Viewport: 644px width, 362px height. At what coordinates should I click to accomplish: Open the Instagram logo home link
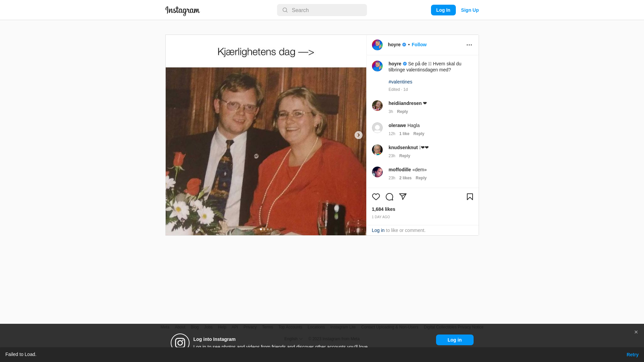[x=182, y=11]
